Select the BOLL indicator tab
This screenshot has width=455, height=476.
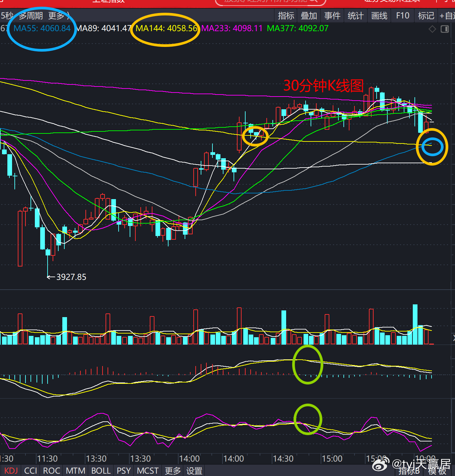101,471
